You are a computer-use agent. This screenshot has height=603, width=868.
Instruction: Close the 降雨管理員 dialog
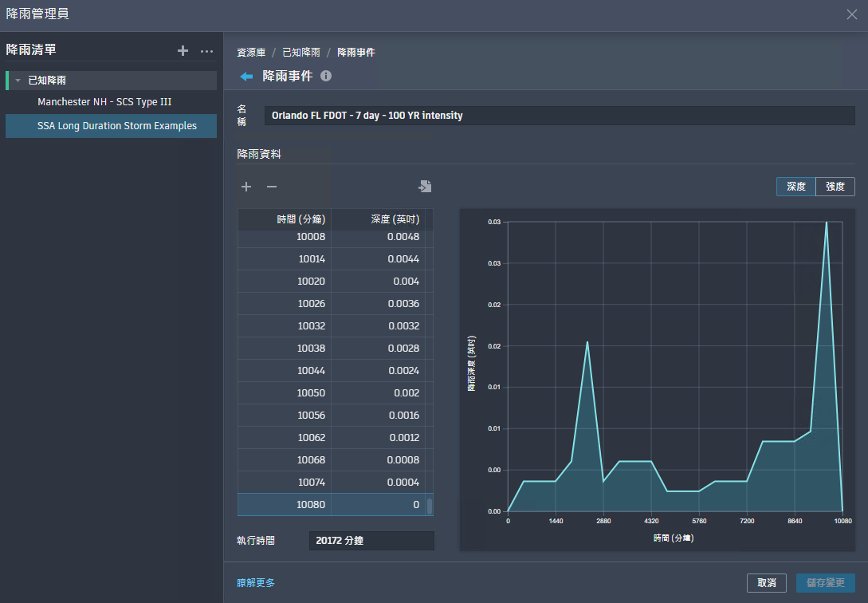click(x=851, y=14)
